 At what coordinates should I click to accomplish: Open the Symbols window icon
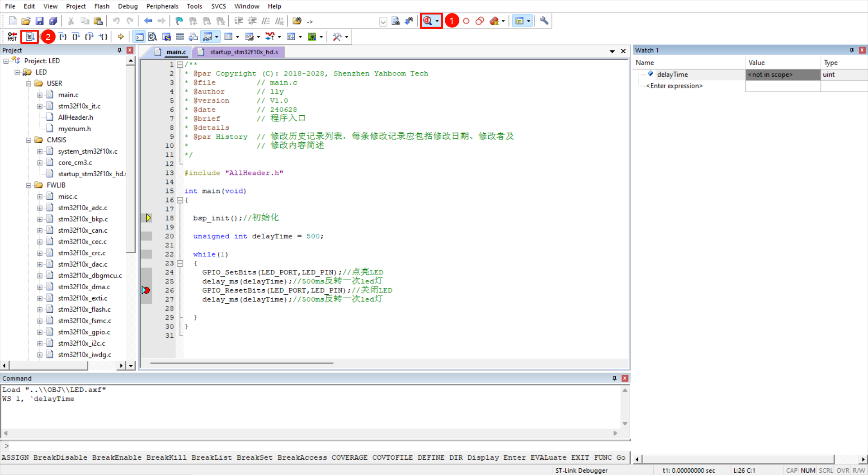(166, 37)
